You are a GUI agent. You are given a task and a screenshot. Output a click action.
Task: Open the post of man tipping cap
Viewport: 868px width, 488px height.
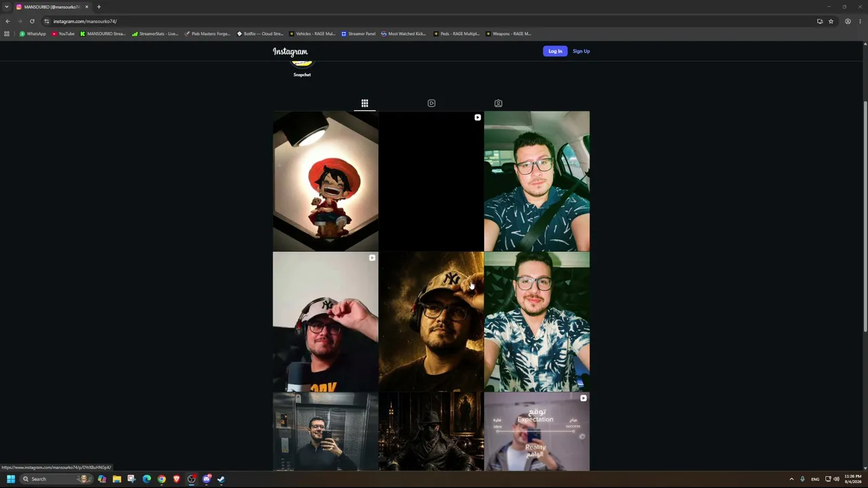click(325, 322)
